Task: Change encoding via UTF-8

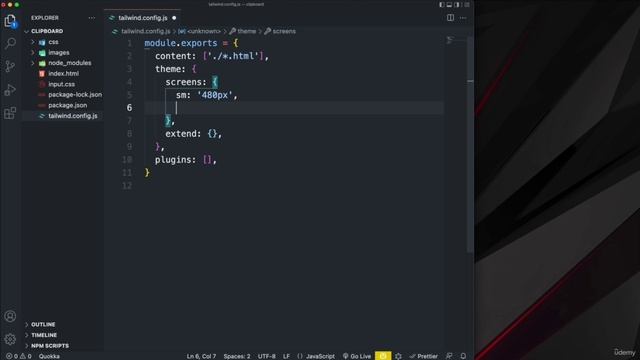Action: coord(267,356)
